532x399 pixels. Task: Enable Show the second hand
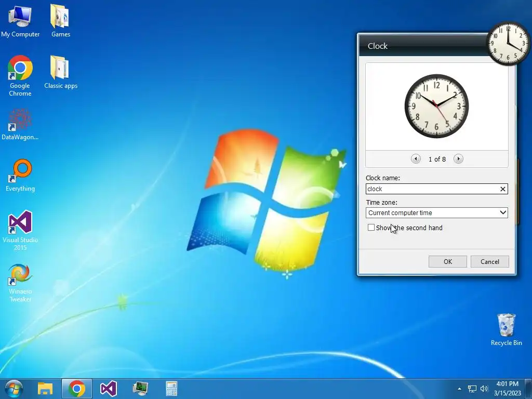click(x=371, y=228)
